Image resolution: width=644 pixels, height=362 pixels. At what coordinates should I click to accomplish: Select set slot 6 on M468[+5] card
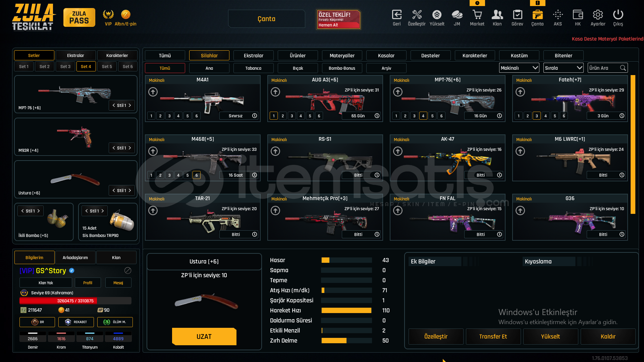point(197,175)
